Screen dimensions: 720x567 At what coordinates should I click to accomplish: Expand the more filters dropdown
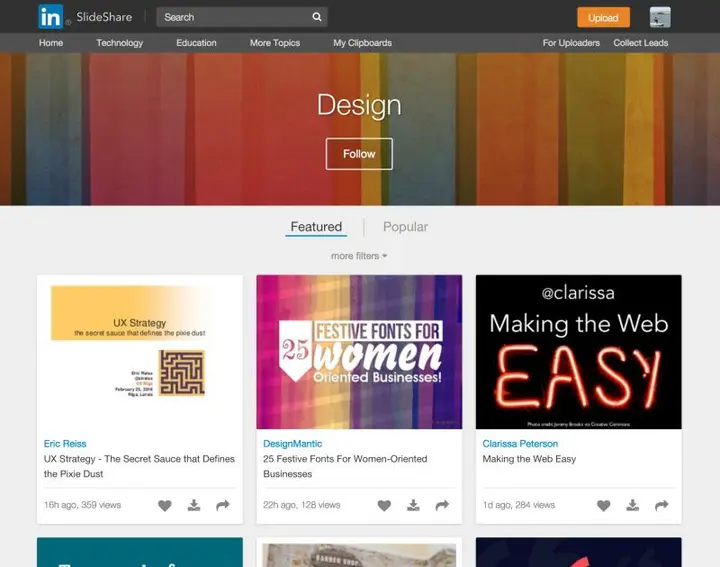pos(359,256)
